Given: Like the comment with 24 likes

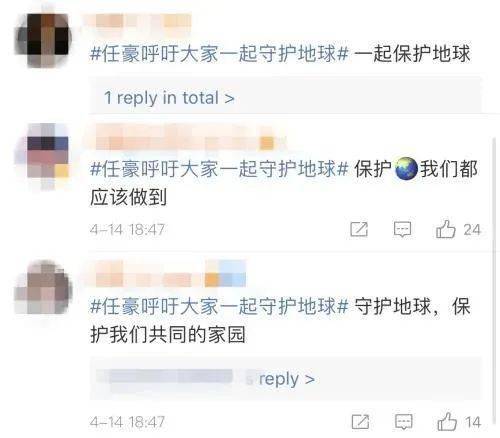Looking at the screenshot, I should point(445,229).
